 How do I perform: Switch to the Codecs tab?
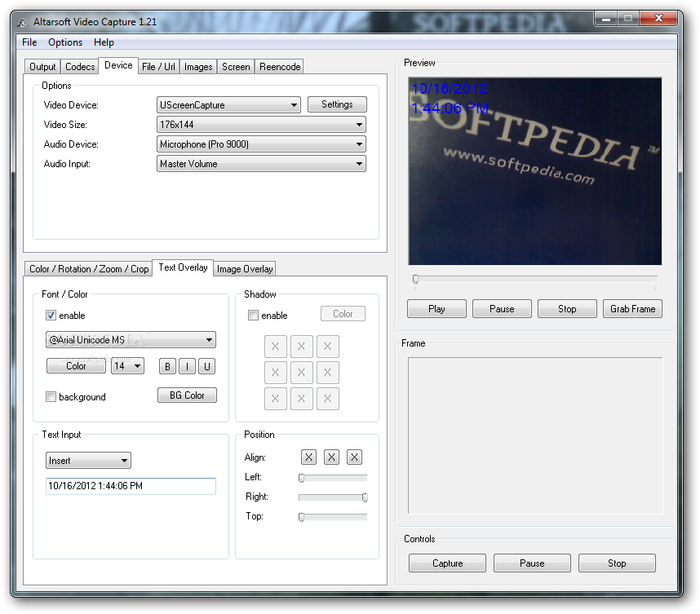tap(80, 67)
